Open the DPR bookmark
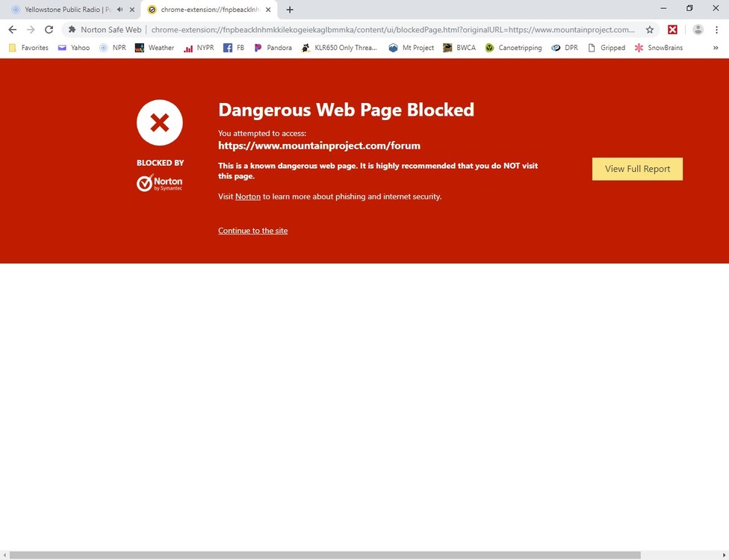Viewport: 729px width, 560px height. pos(565,47)
